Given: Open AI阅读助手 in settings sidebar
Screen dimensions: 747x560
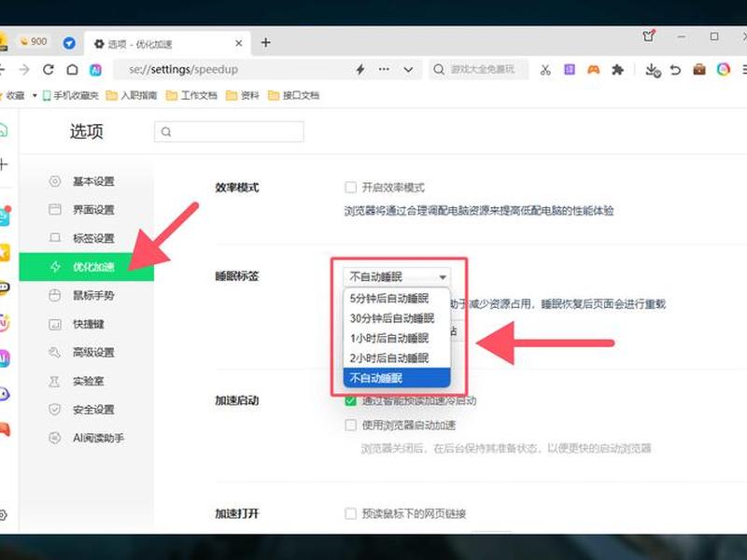Looking at the screenshot, I should [x=86, y=438].
